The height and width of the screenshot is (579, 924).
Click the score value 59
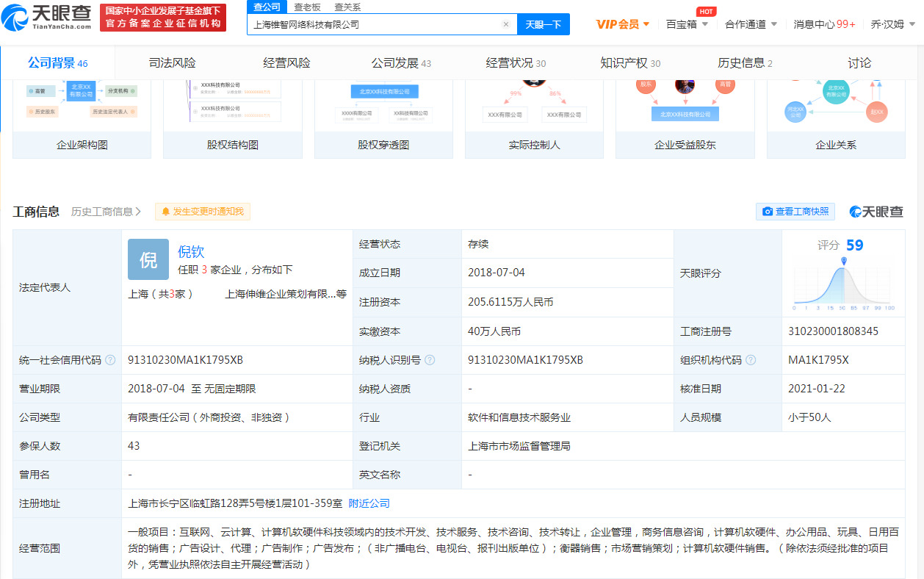854,245
